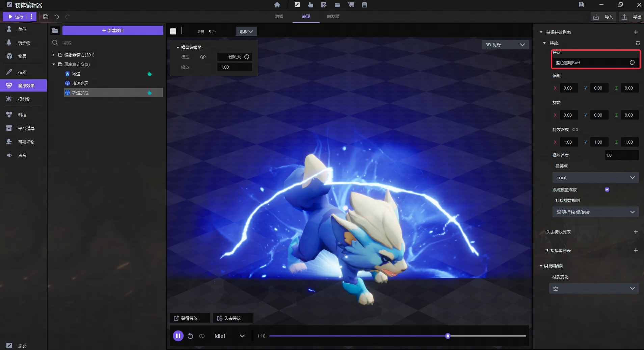The width and height of the screenshot is (644, 350).
Task: Switch to the 触发器 tab
Action: pos(333,16)
